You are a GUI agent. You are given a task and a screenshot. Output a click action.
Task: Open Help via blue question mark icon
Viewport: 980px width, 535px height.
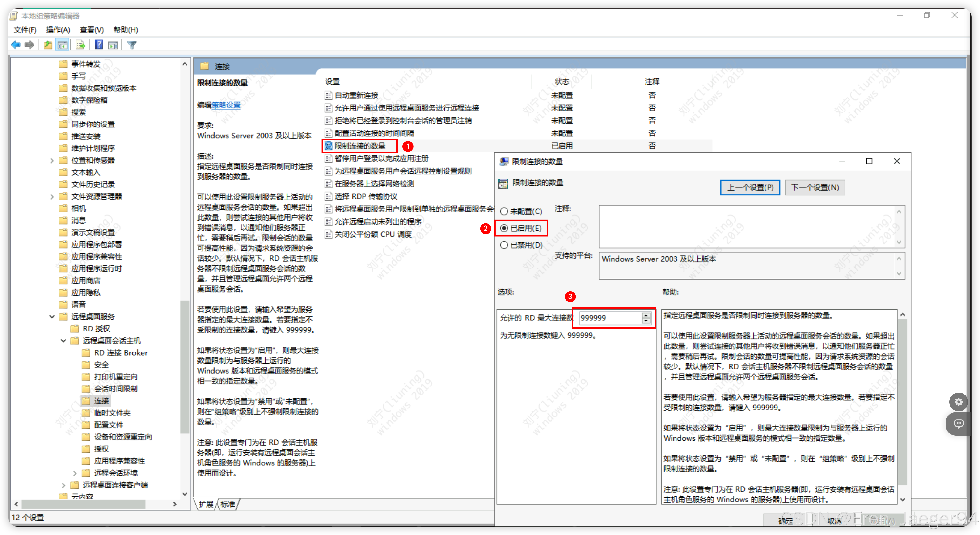[98, 45]
